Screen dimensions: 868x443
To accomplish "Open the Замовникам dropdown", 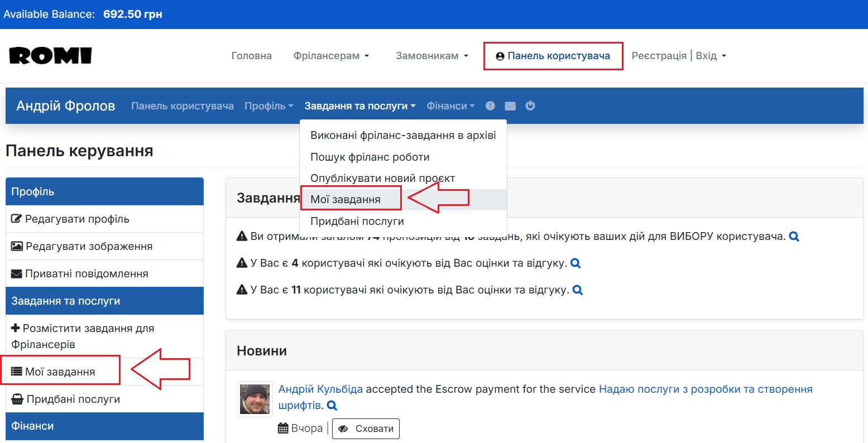I will tap(430, 55).
